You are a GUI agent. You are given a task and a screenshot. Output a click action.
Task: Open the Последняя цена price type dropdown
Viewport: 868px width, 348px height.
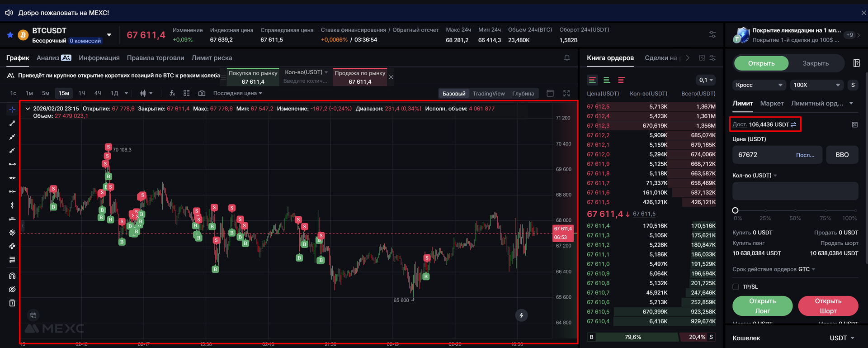point(237,93)
